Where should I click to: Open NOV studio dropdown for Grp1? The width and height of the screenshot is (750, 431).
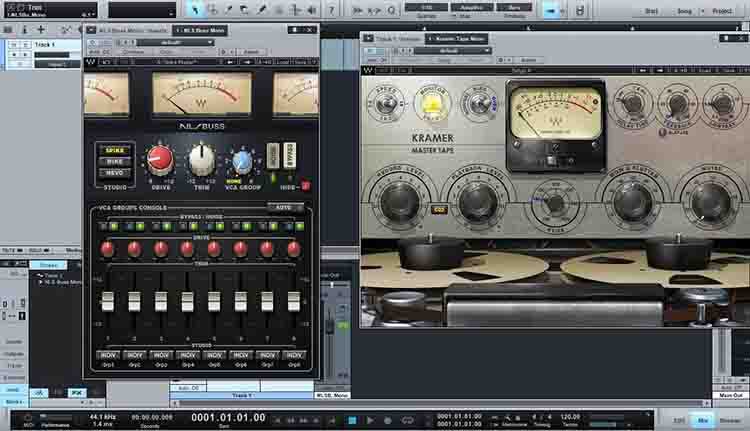coord(108,355)
